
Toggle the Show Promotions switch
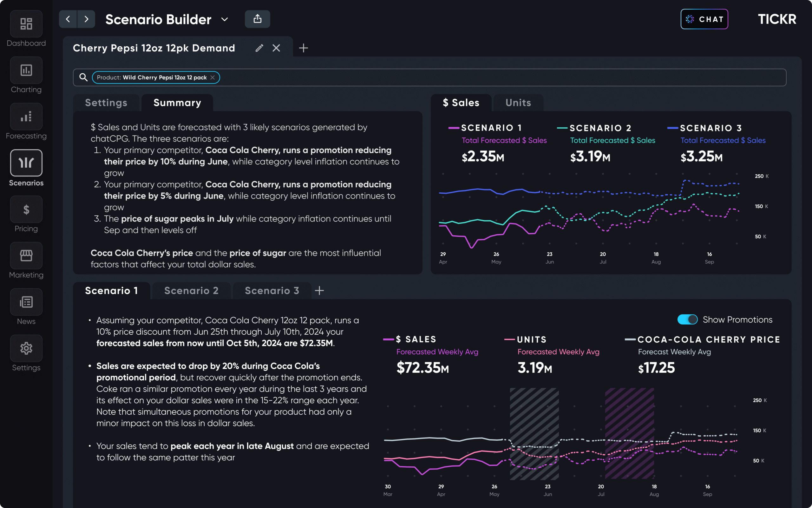coord(688,319)
